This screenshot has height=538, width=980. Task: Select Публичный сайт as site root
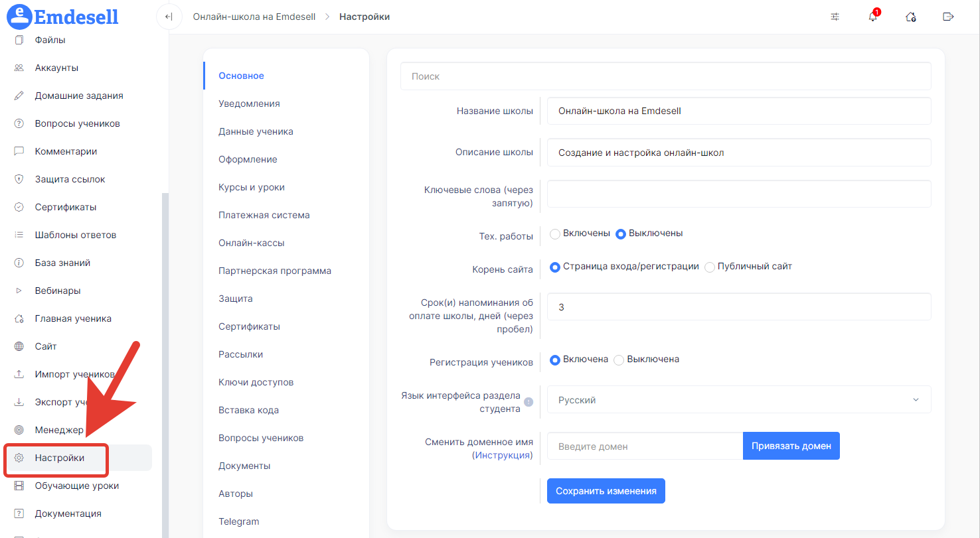click(x=710, y=267)
